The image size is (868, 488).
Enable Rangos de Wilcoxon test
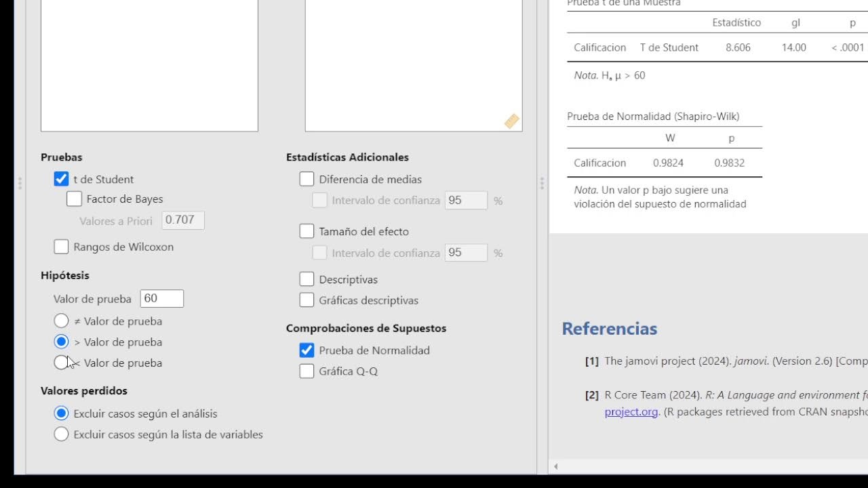click(61, 247)
